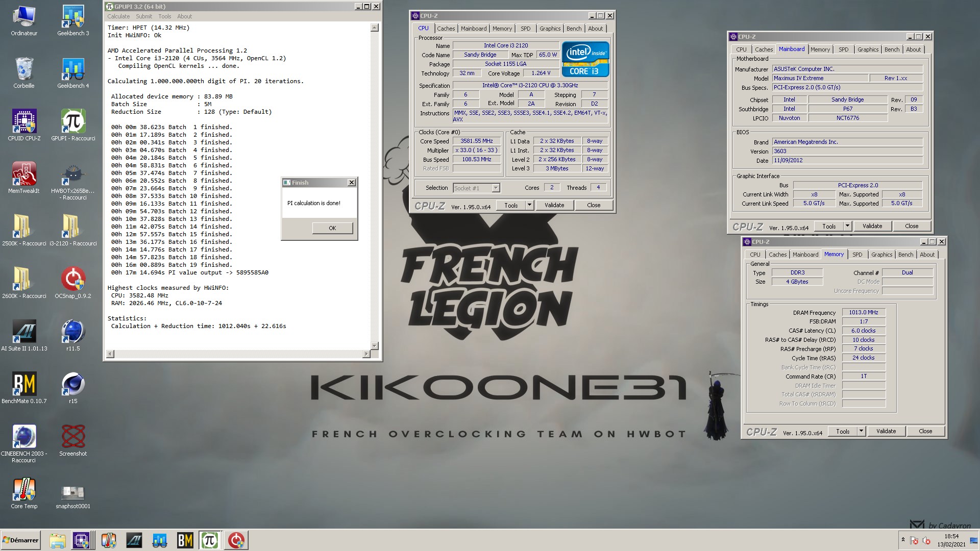Open About menu in GPUPI
This screenshot has width=980, height=551.
click(x=184, y=16)
